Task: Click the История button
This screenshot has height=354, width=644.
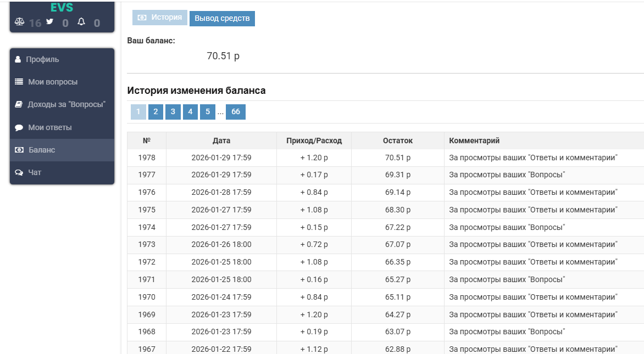Action: (160, 18)
